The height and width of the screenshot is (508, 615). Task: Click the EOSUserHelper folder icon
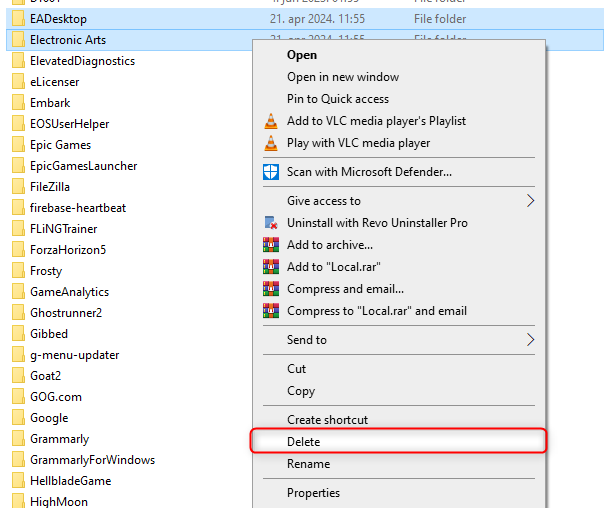18,124
